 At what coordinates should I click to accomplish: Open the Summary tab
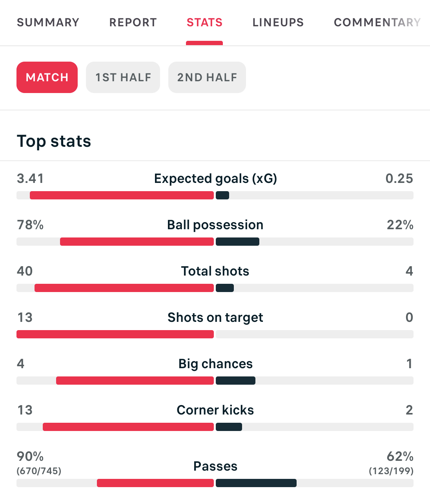pos(48,22)
